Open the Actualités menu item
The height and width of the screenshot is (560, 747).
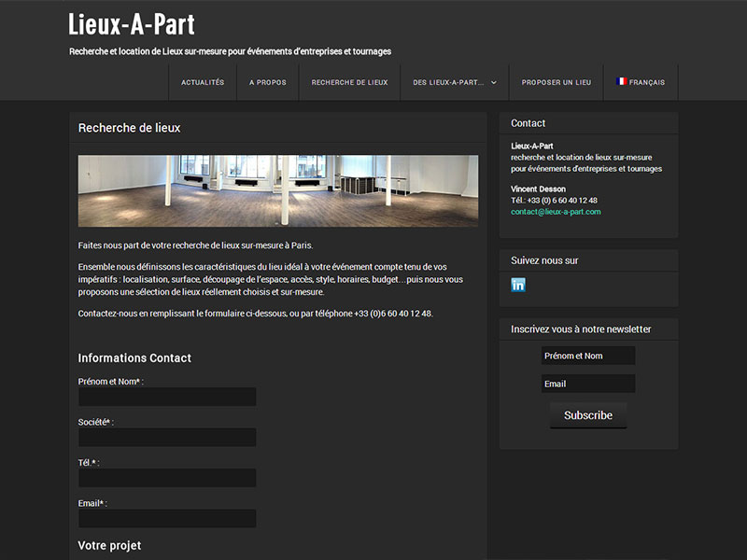click(x=203, y=82)
